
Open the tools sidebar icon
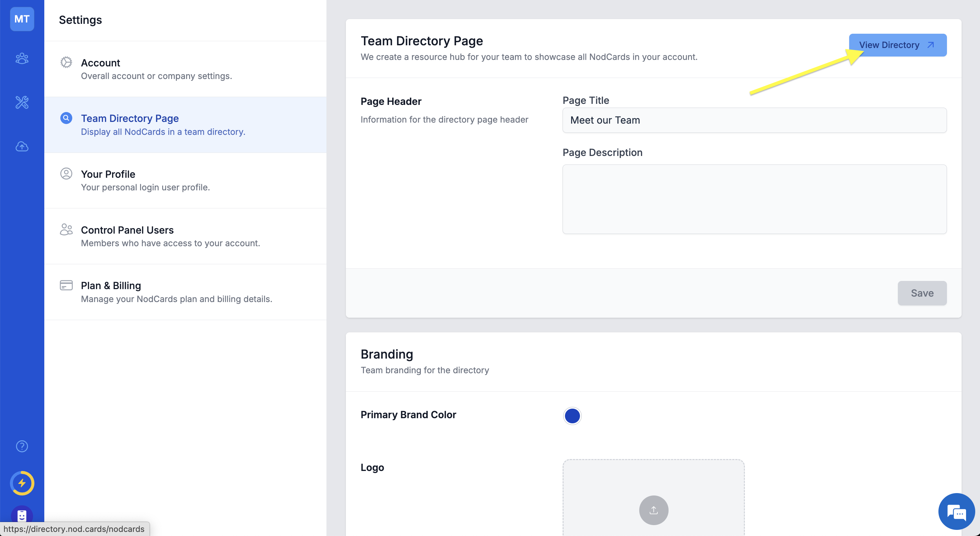click(x=22, y=102)
